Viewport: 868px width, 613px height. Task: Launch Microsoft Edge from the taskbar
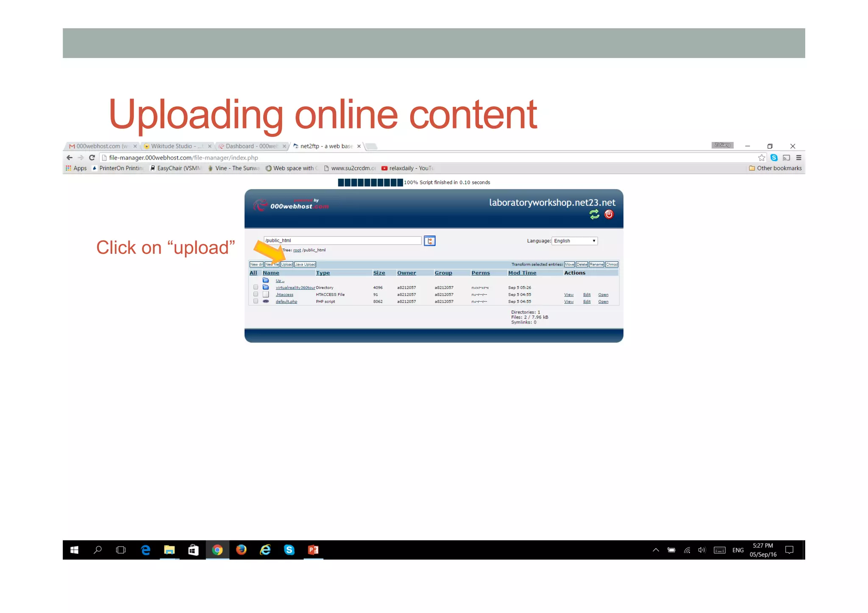tap(145, 550)
